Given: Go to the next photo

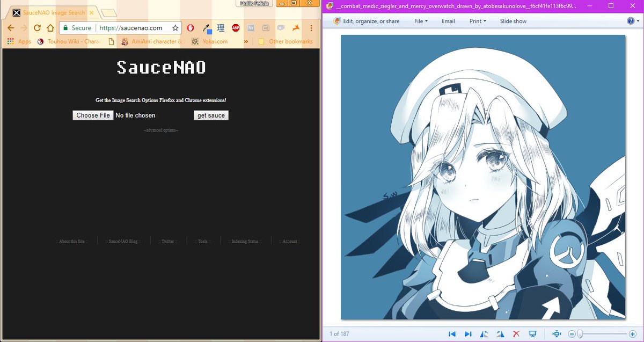Looking at the screenshot, I should pyautogui.click(x=468, y=333).
